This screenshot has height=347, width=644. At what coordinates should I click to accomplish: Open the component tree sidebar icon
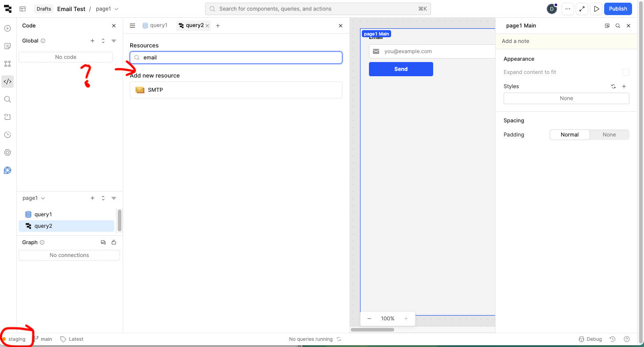pos(8,64)
